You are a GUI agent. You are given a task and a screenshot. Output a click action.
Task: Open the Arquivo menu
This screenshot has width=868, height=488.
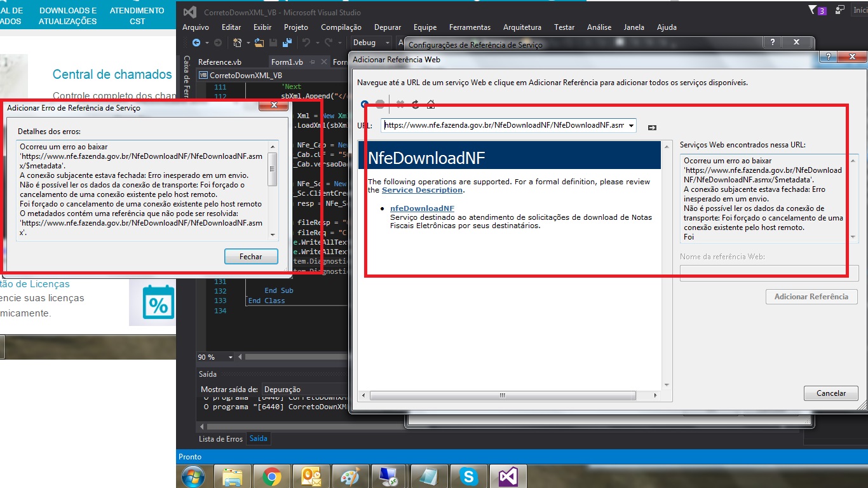tap(196, 27)
